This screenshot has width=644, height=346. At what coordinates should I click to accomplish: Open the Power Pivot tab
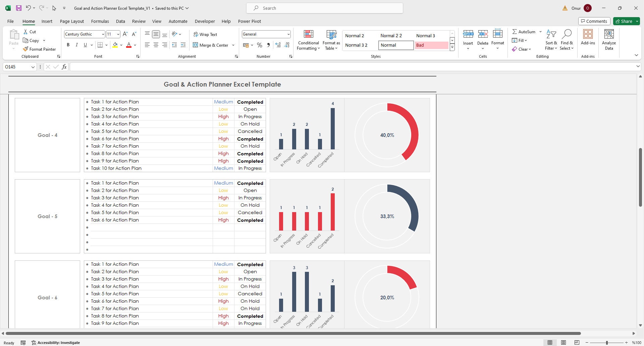(249, 21)
